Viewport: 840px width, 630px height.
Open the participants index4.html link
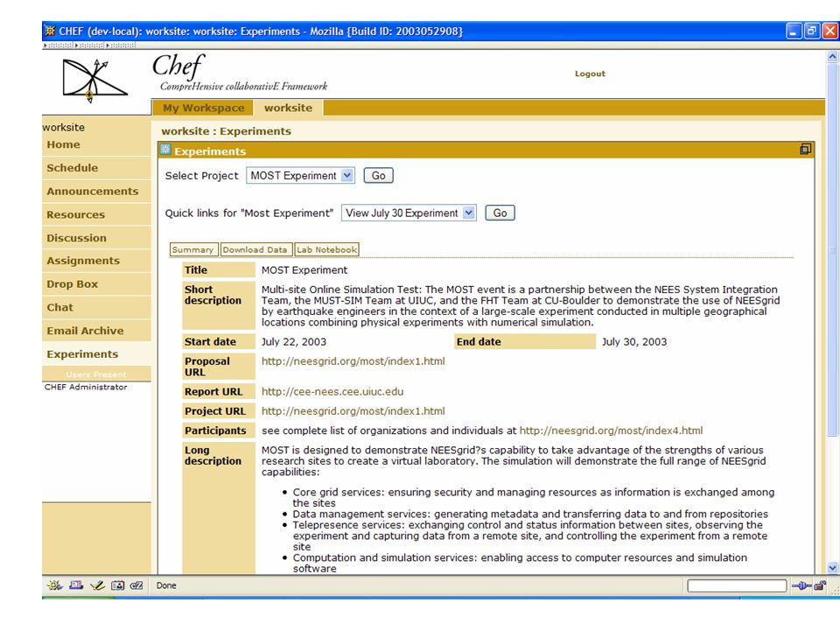click(x=612, y=430)
